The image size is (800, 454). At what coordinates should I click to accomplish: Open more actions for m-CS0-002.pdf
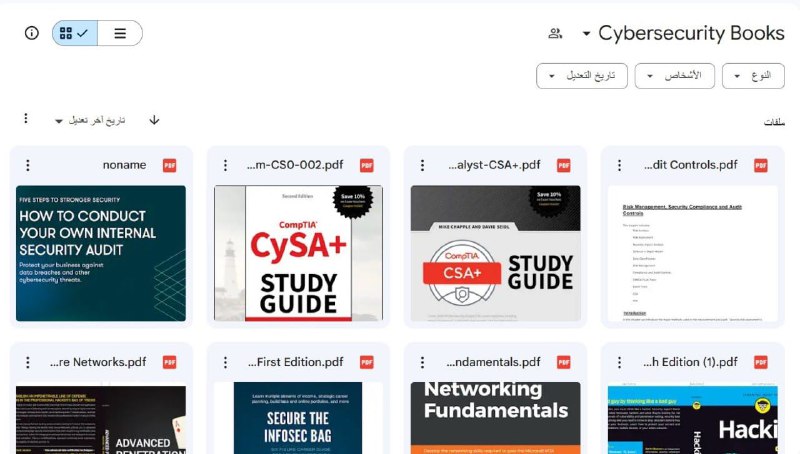(x=226, y=165)
